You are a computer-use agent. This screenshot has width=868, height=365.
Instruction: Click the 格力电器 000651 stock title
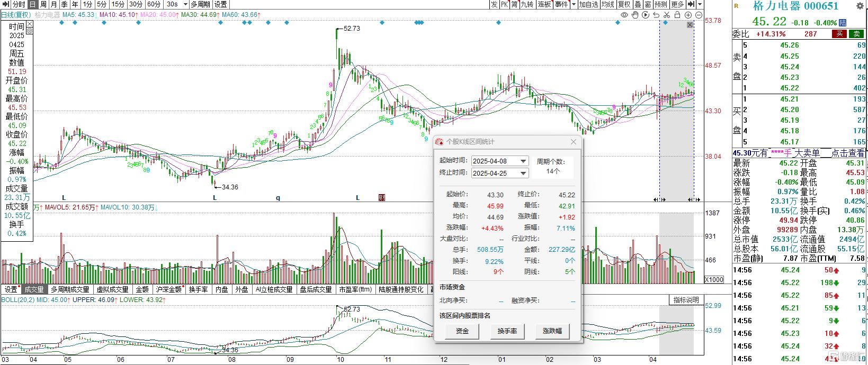coord(795,6)
